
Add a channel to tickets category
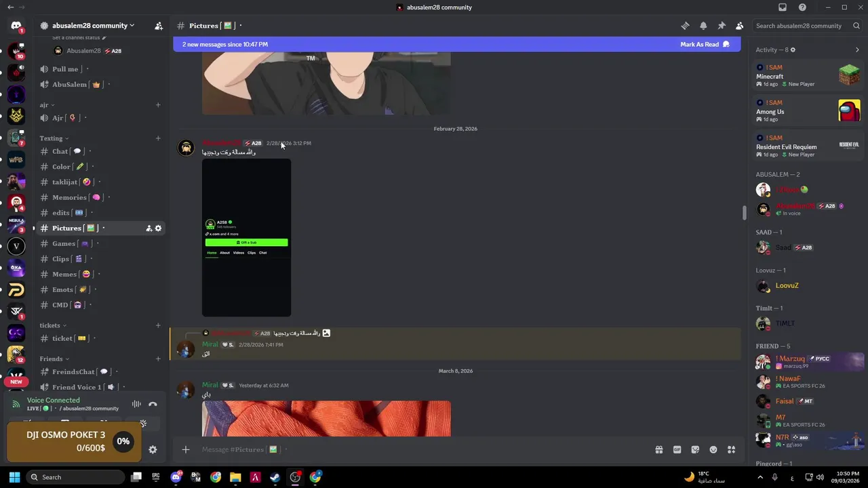click(158, 325)
